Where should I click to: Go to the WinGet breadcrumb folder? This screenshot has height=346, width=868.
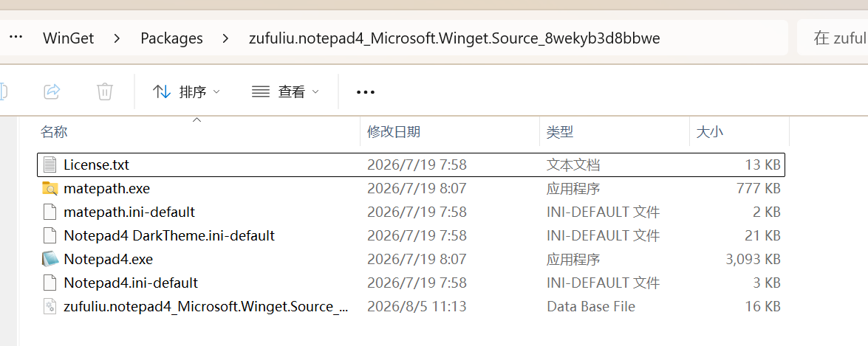point(69,38)
